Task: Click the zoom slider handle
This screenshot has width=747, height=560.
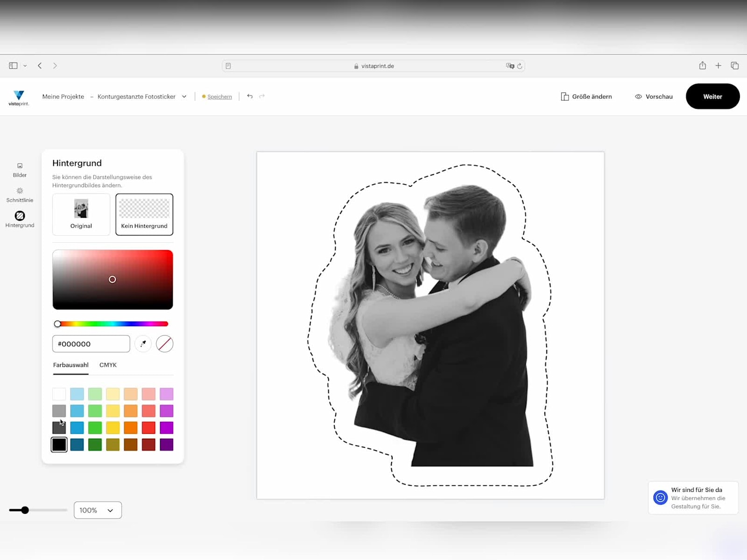Action: click(25, 510)
